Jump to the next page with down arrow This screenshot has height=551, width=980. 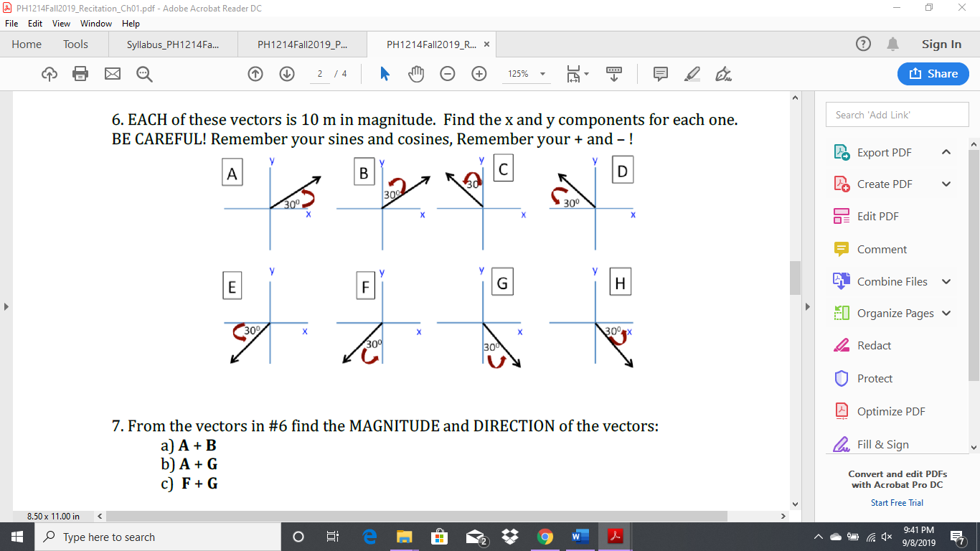pyautogui.click(x=287, y=74)
